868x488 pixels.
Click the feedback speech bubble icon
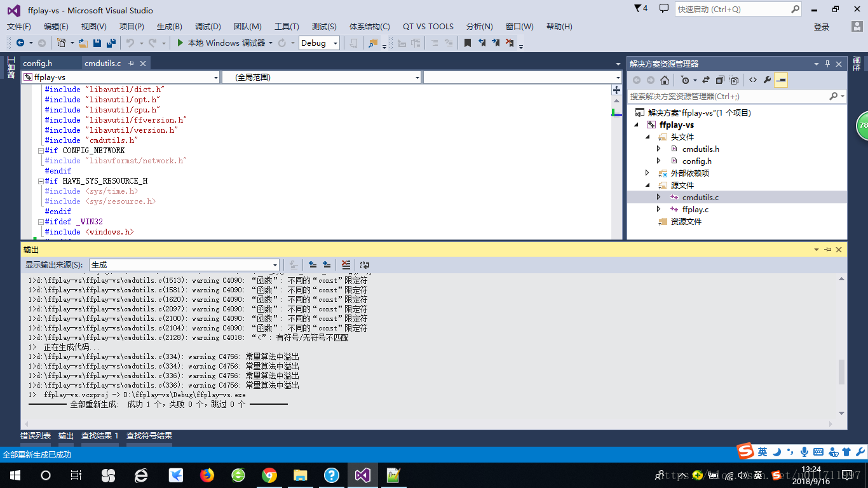pos(664,8)
